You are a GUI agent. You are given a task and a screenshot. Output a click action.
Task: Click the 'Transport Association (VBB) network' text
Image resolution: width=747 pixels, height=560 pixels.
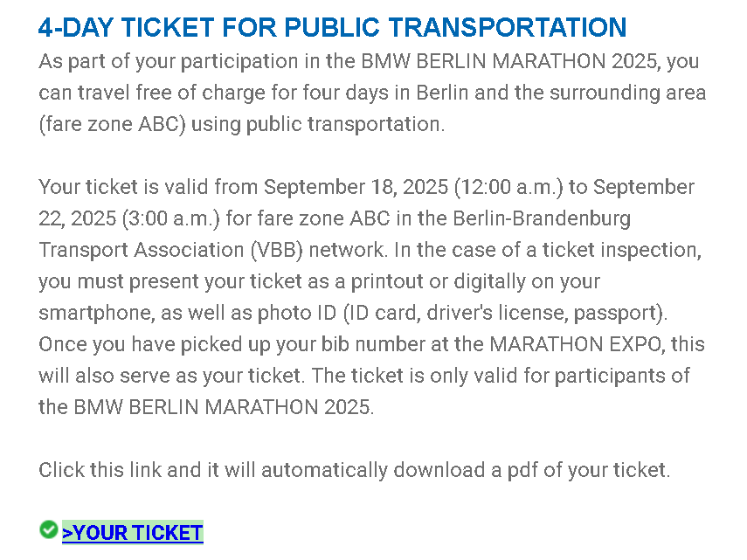pyautogui.click(x=211, y=250)
